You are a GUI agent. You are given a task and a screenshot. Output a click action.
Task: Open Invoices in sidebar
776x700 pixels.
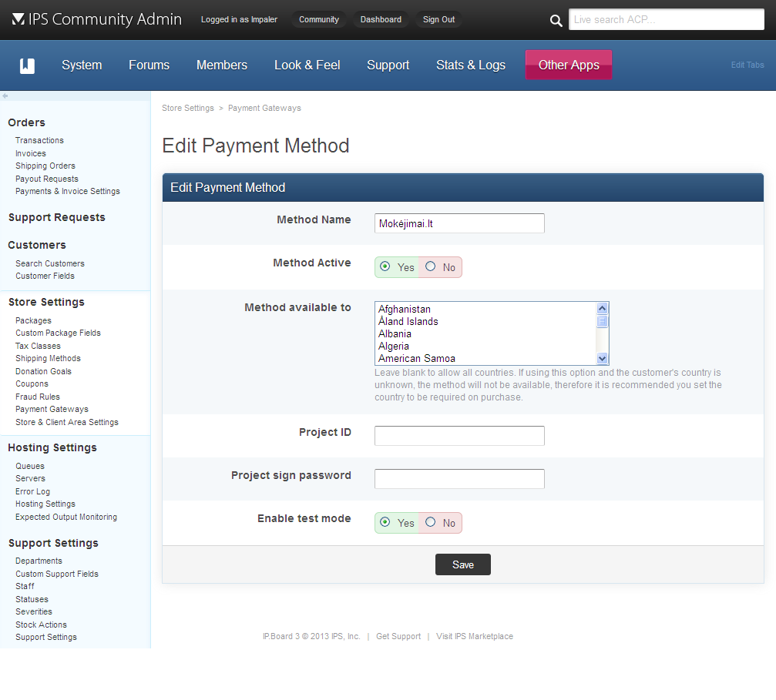31,153
